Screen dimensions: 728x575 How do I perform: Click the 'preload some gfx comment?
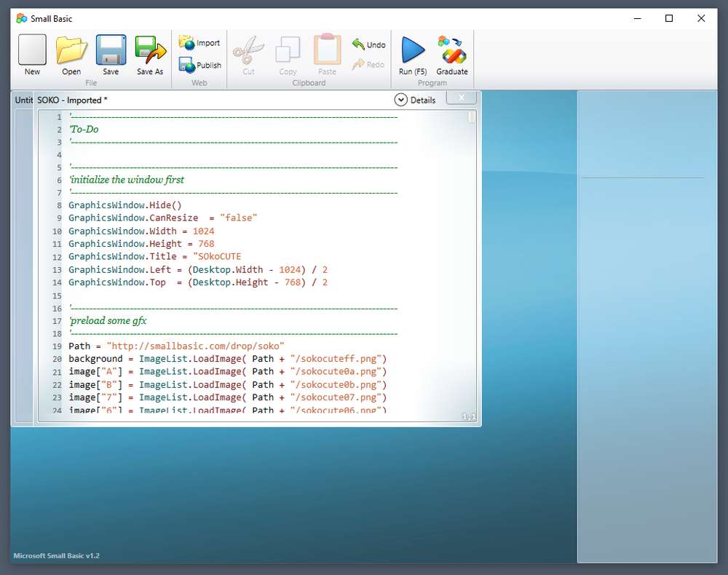click(108, 321)
